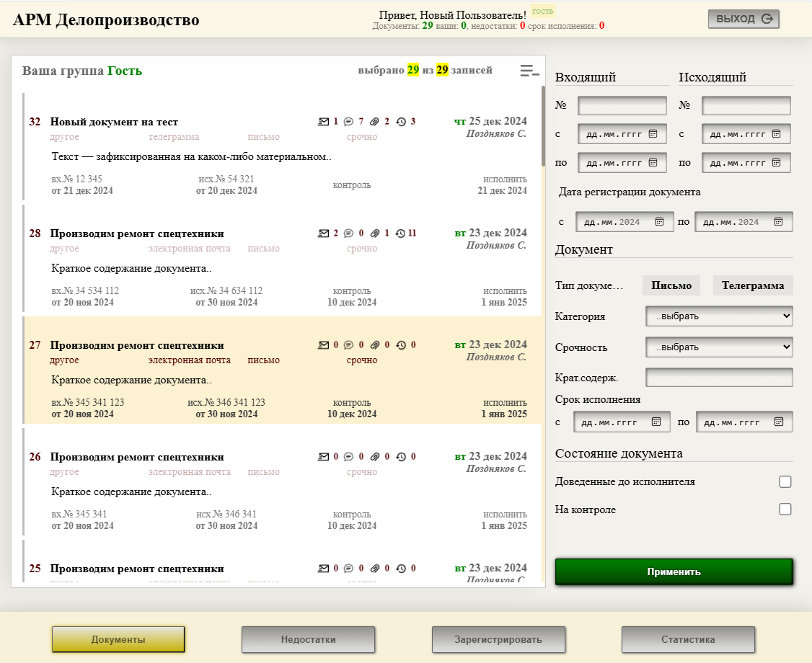
Task: Click history clock icon in document 28
Action: point(400,233)
